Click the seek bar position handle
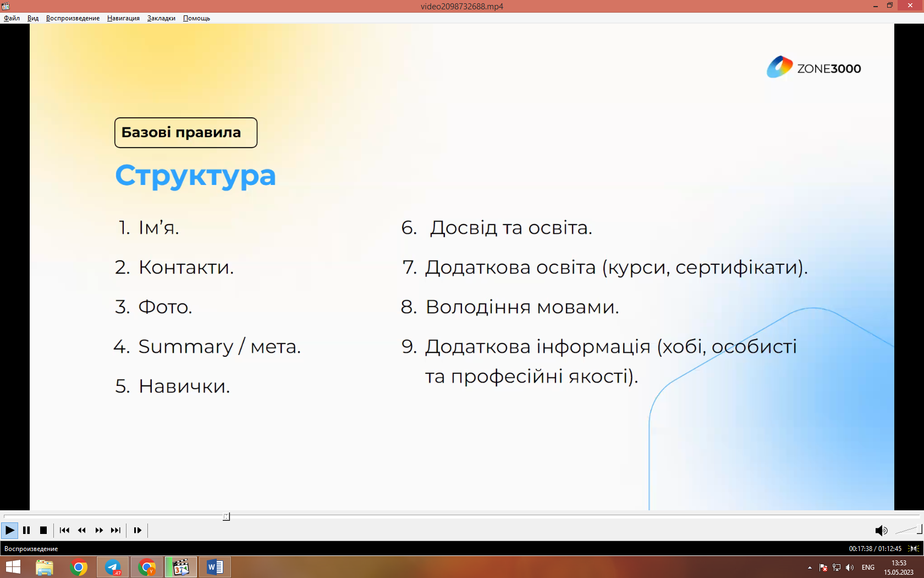Image resolution: width=924 pixels, height=578 pixels. click(226, 516)
